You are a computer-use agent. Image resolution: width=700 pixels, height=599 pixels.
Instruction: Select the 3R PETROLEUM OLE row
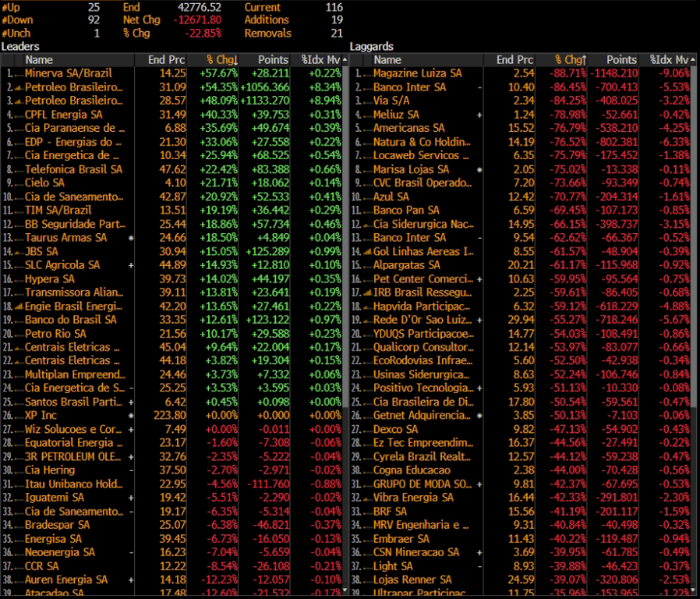click(171, 456)
